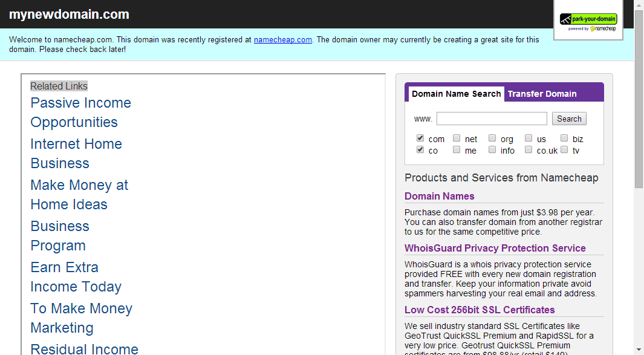Uncheck the co extension checkbox

click(420, 149)
